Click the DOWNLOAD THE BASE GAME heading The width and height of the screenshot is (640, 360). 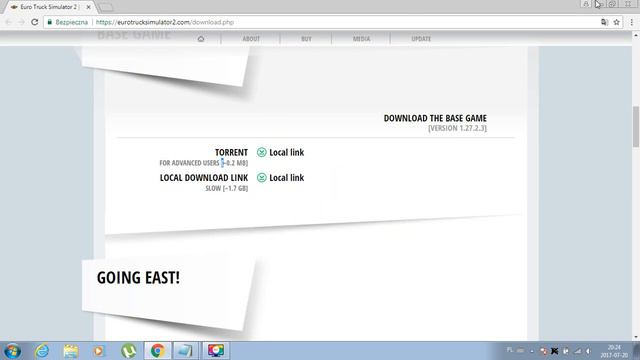(x=435, y=118)
